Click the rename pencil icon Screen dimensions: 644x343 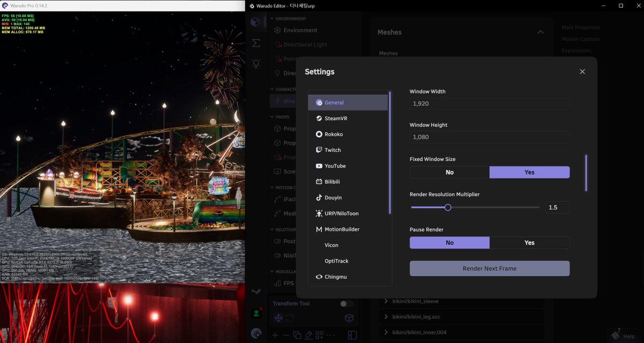(309, 335)
